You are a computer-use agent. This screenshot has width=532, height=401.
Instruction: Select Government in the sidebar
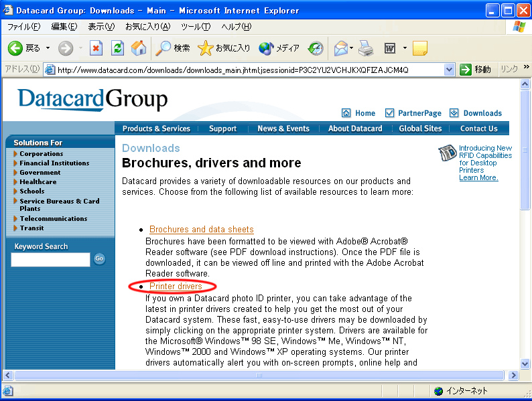pyautogui.click(x=40, y=173)
